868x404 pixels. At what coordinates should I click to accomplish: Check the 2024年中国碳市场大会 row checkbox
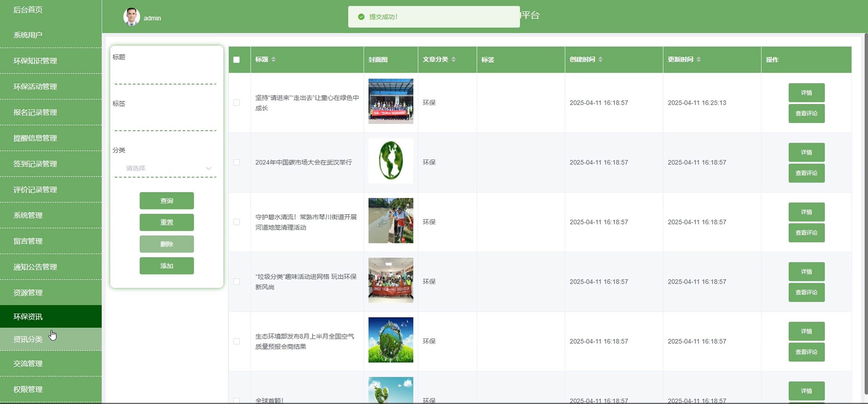(236, 162)
